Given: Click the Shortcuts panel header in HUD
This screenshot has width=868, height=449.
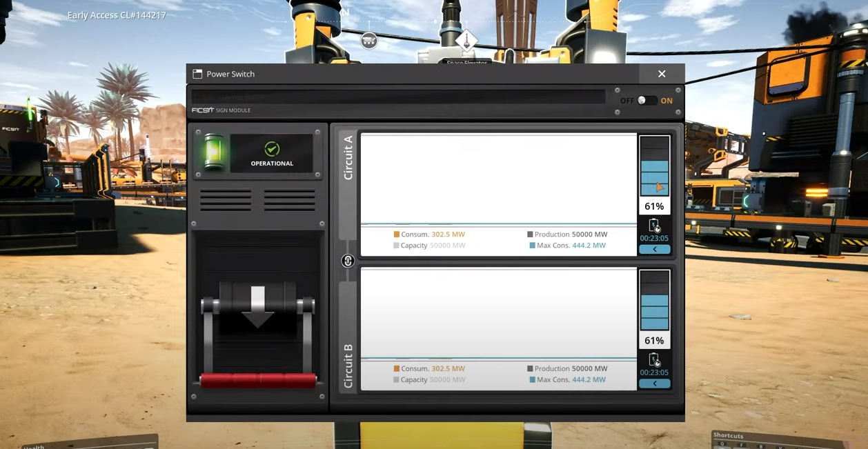Looking at the screenshot, I should 729,436.
